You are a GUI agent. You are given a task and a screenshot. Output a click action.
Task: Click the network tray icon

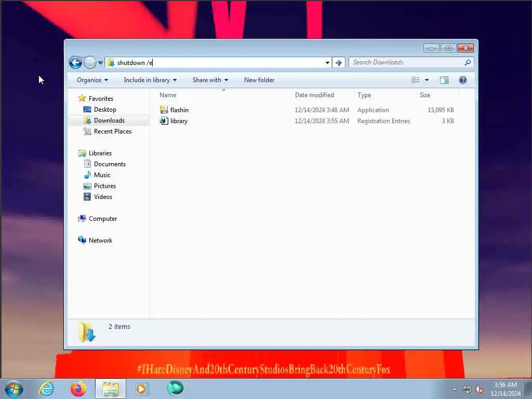click(x=467, y=390)
